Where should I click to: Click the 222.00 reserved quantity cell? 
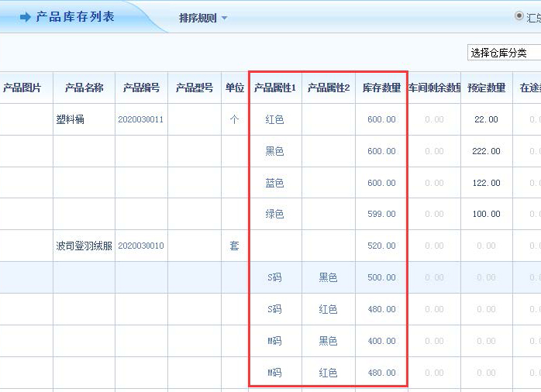click(487, 151)
